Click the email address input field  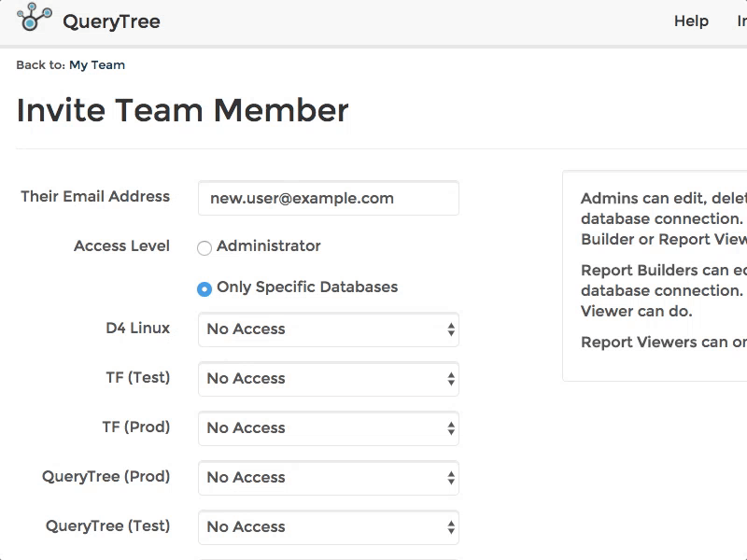pos(329,198)
